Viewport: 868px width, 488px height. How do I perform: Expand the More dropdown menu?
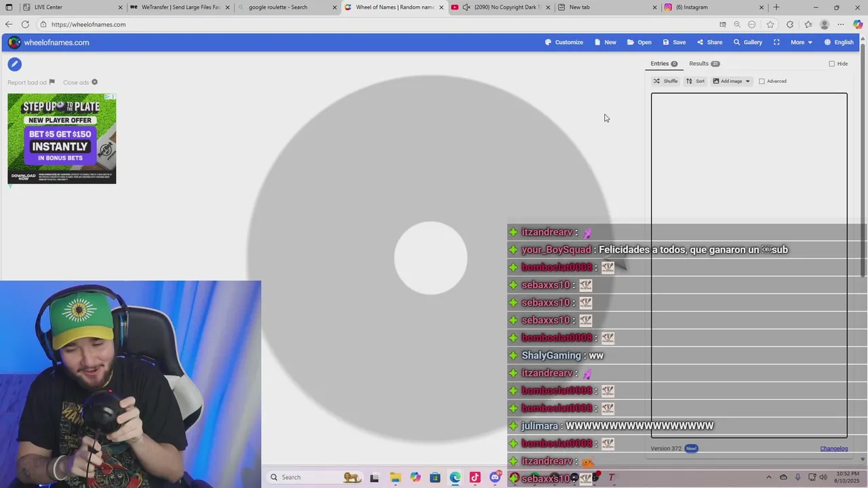[801, 42]
